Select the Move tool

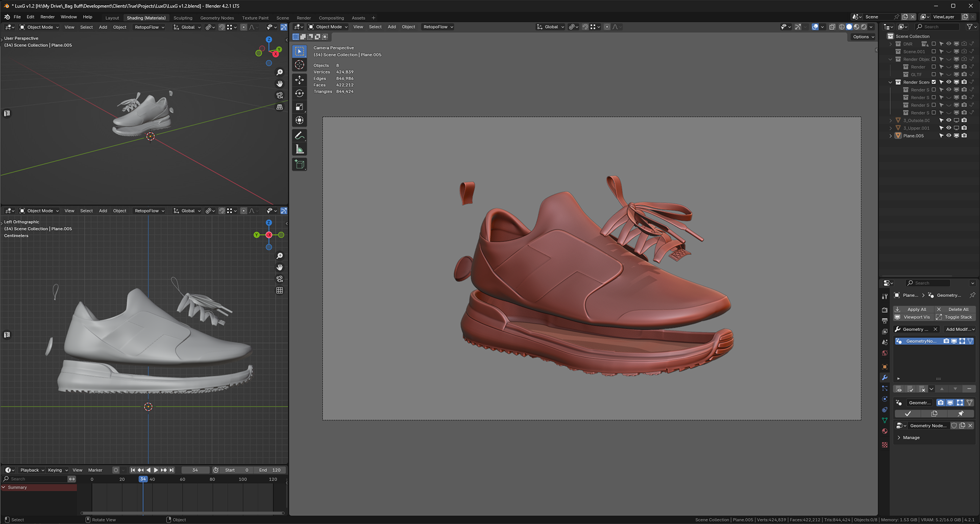click(300, 80)
